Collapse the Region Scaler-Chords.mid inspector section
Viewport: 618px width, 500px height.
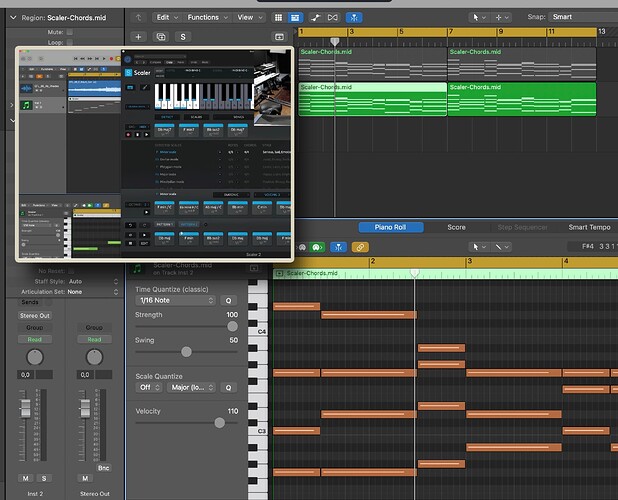[x=13, y=18]
